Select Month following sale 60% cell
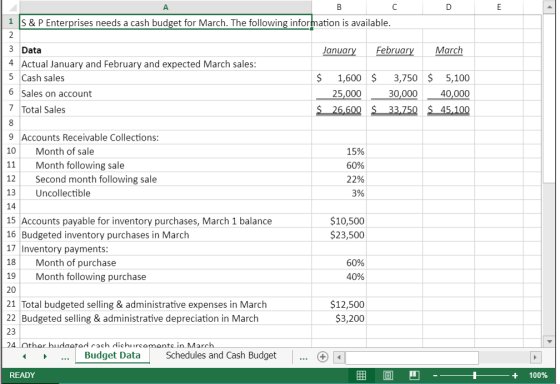 (339, 165)
